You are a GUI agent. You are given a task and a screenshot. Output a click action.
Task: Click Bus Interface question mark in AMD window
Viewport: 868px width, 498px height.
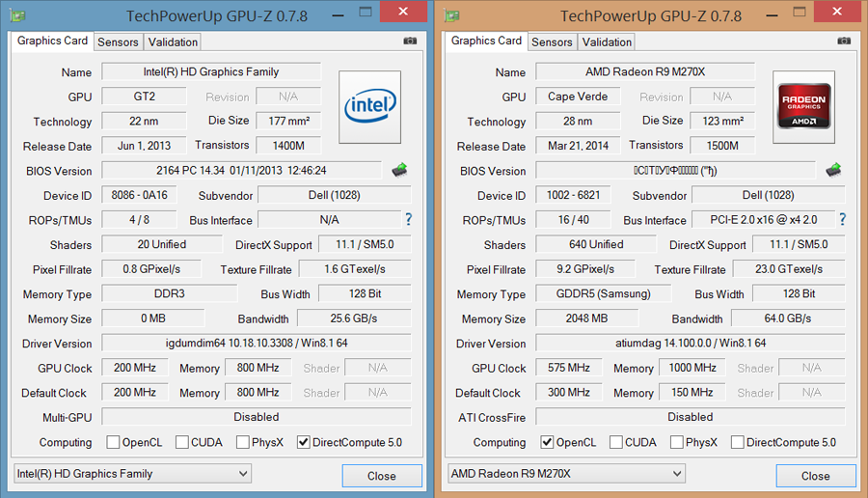tap(842, 220)
